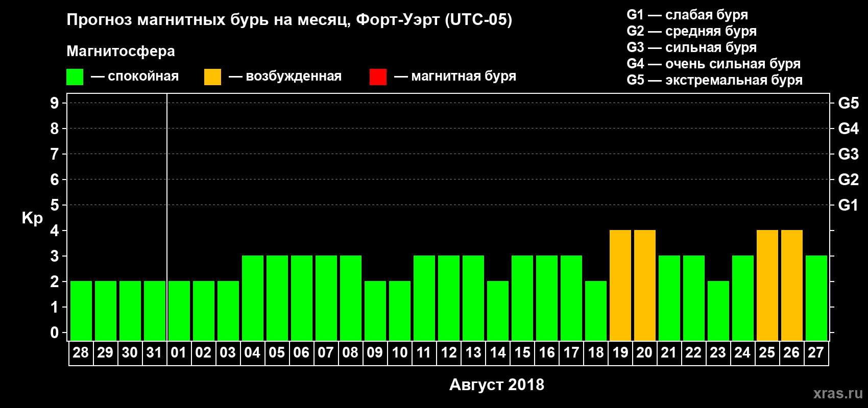The height and width of the screenshot is (408, 868).
Task: Click the green bar for day 23
Action: [718, 311]
